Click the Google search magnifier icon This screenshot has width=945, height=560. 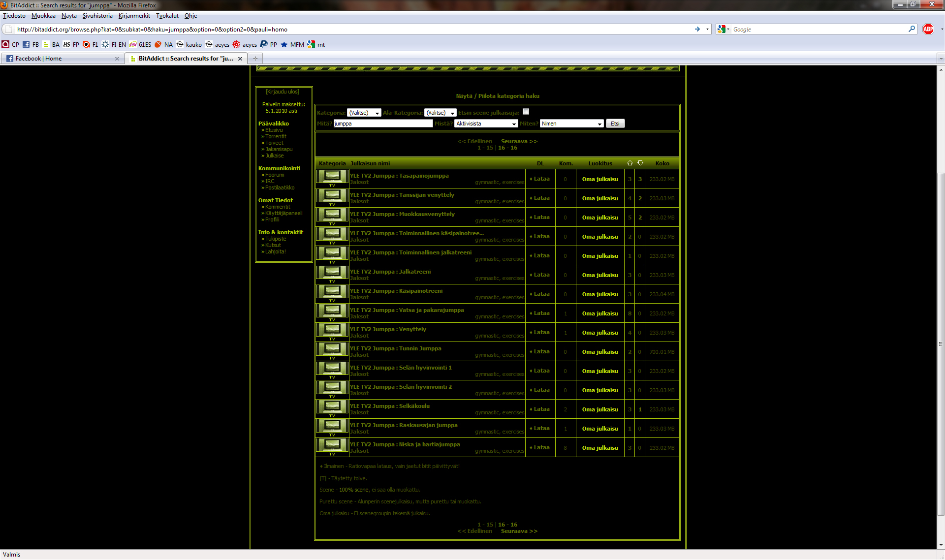coord(912,29)
